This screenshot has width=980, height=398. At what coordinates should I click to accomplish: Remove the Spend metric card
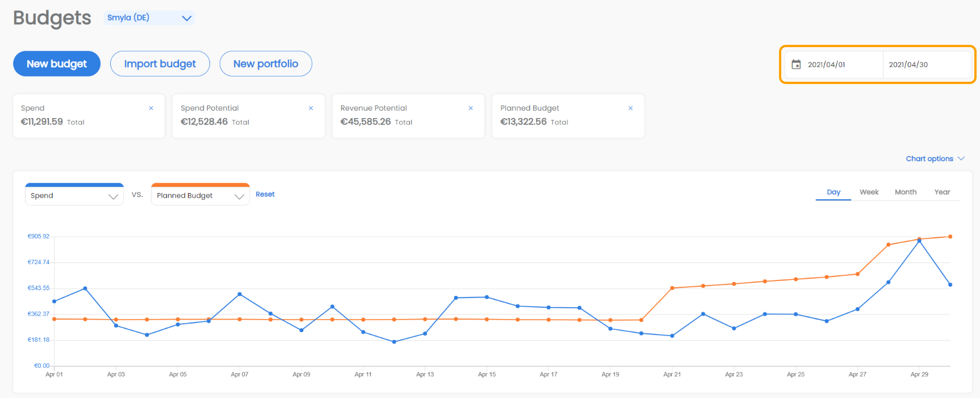tap(151, 108)
